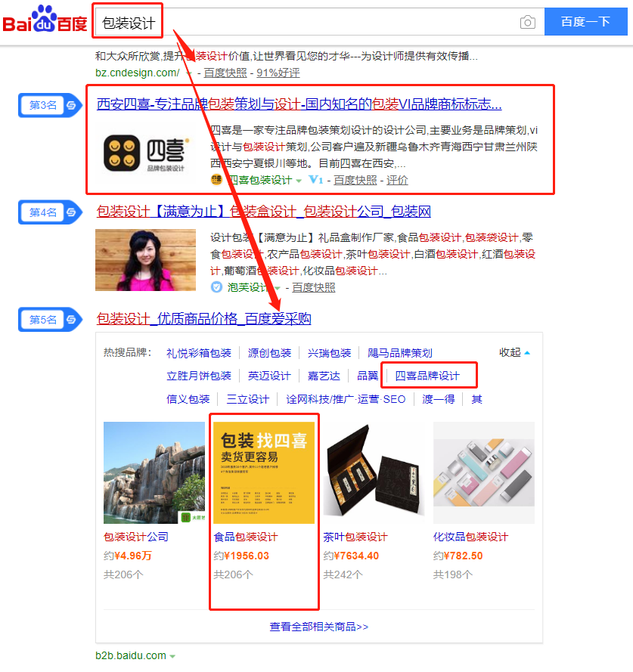Click the 第4名 rank badge
This screenshot has width=633, height=672.
(50, 212)
